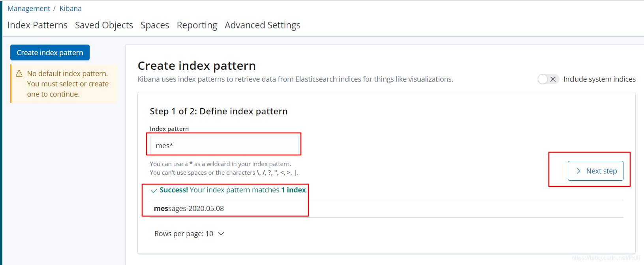Click the Create index pattern button
Image resolution: width=644 pixels, height=265 pixels.
(50, 52)
